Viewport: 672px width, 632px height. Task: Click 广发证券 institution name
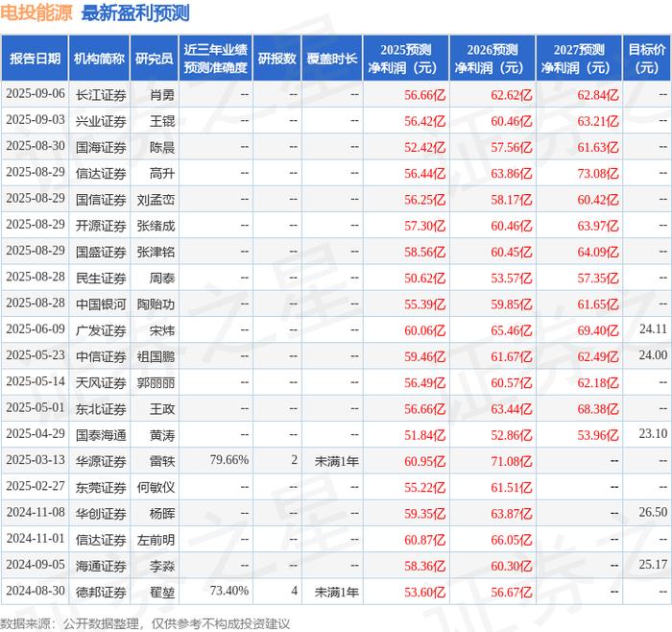(x=101, y=330)
